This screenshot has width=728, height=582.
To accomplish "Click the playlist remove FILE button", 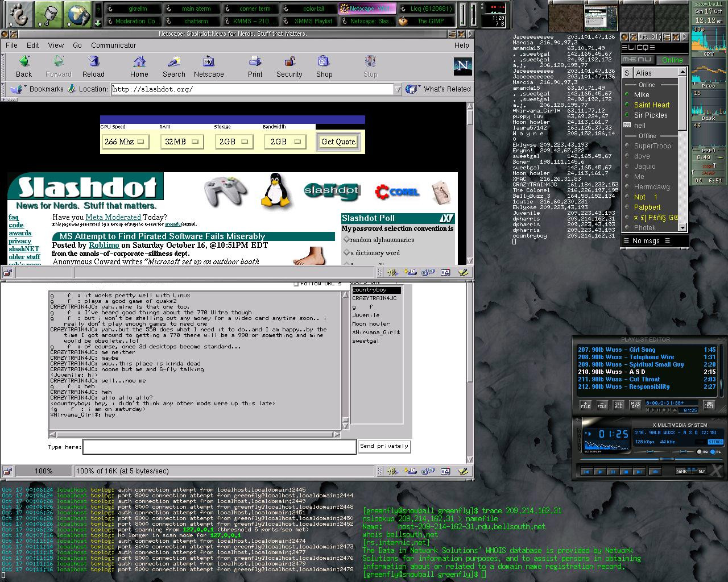I will (x=602, y=405).
